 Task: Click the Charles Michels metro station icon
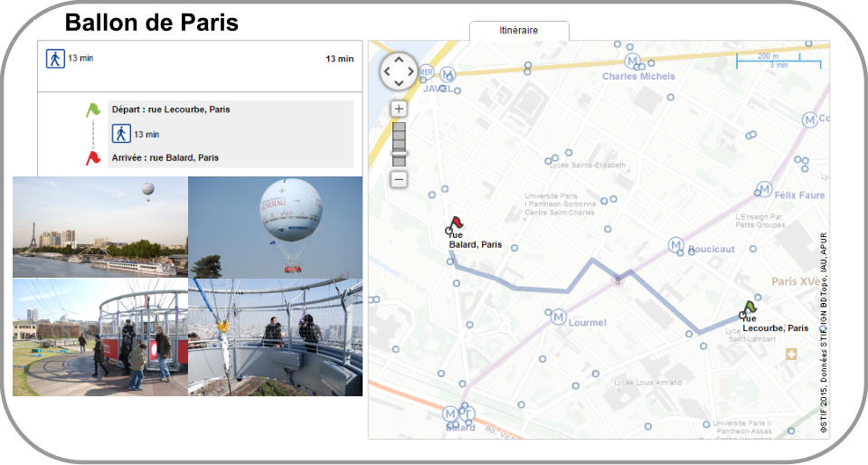pyautogui.click(x=632, y=61)
